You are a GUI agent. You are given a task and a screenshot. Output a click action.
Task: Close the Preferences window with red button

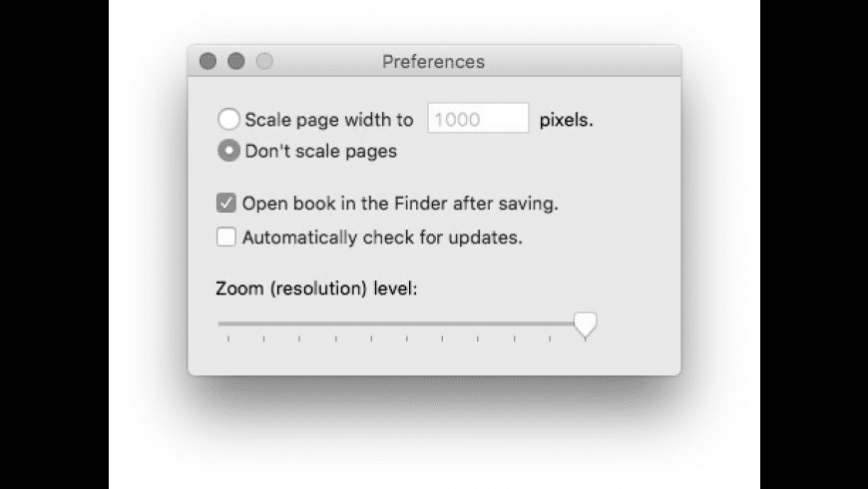coord(208,62)
